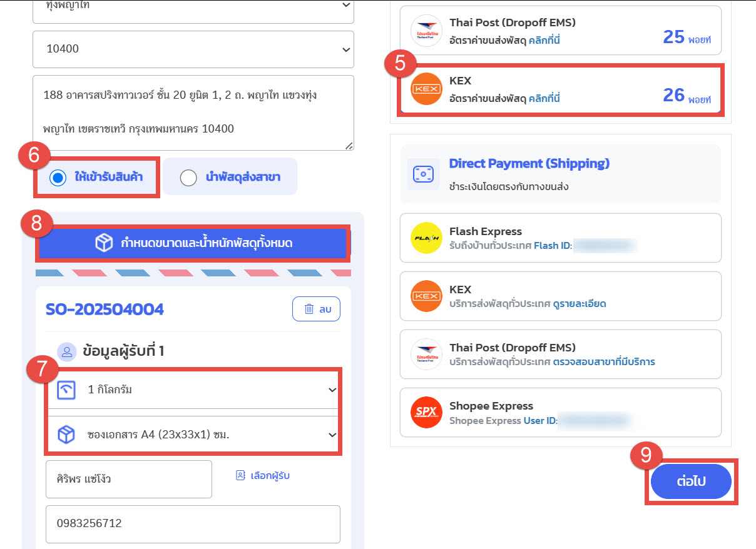The width and height of the screenshot is (756, 549).
Task: Click the recipient name field ศิริพร แซ่โง้ว
Action: click(x=129, y=480)
